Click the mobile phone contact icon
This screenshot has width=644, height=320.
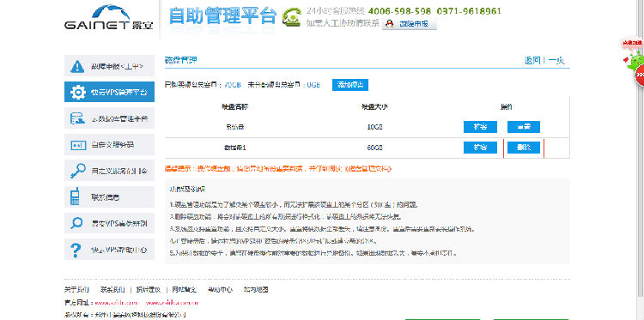coord(75,196)
